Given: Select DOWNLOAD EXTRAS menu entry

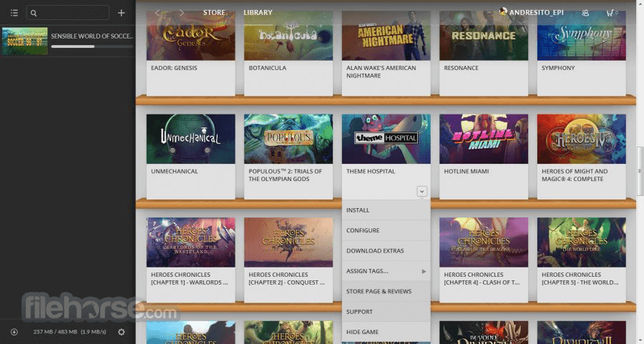Looking at the screenshot, I should 386,250.
